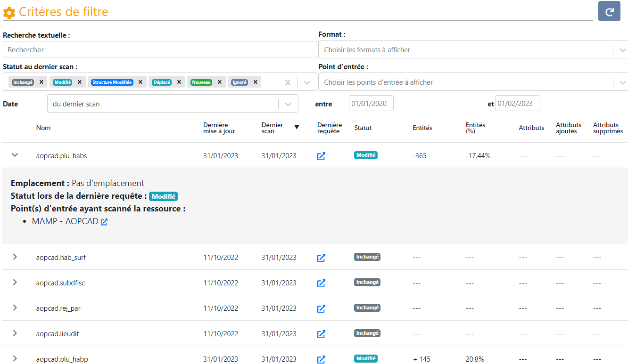628x364 pixels.
Task: Click the Attributs ajoutés column header
Action: tap(569, 128)
